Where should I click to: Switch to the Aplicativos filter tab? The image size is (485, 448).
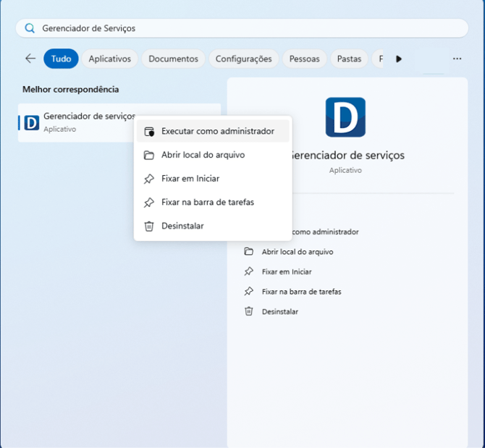point(109,59)
